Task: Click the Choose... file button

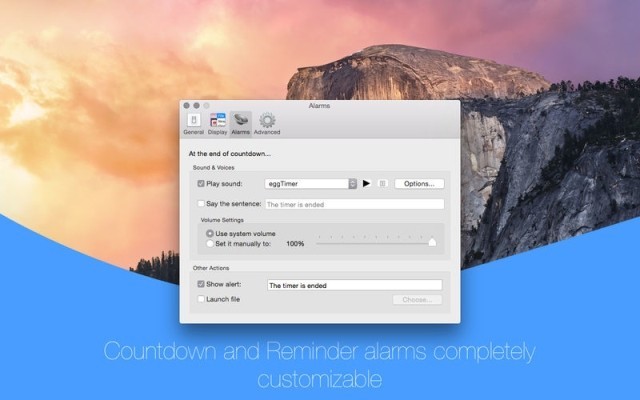Action: [x=416, y=299]
